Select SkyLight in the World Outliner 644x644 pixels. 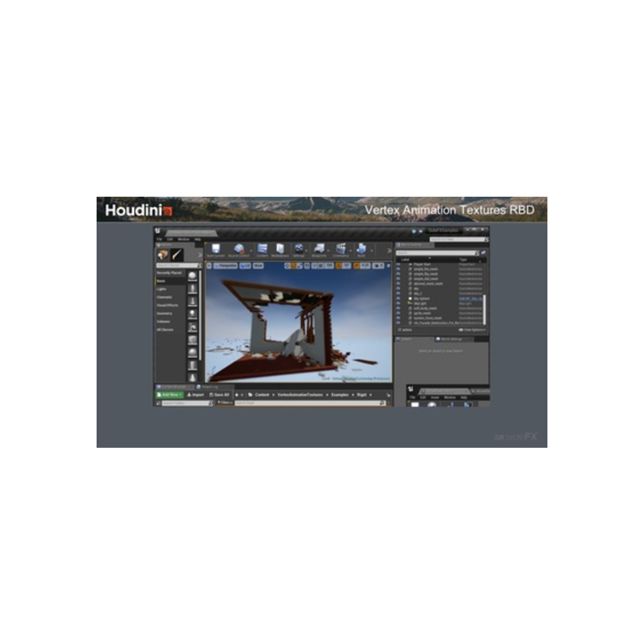tap(419, 303)
